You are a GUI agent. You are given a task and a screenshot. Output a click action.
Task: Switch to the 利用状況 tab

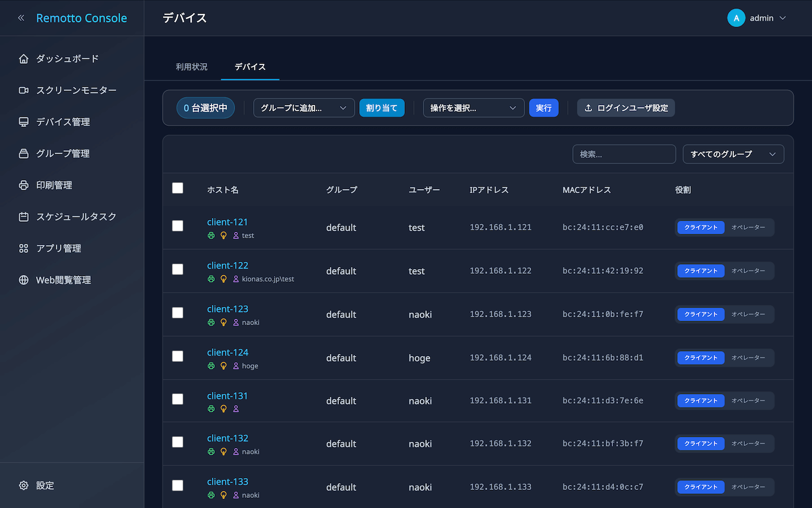[x=192, y=67]
